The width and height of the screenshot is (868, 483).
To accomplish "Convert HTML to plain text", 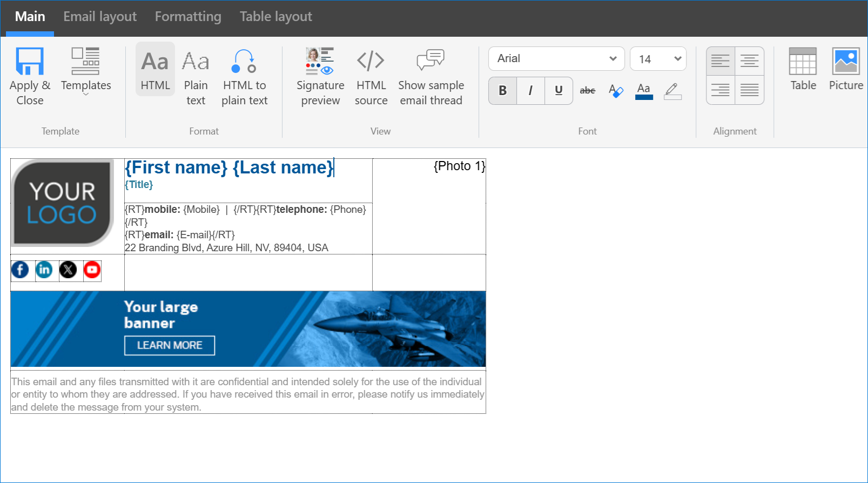I will click(x=244, y=76).
